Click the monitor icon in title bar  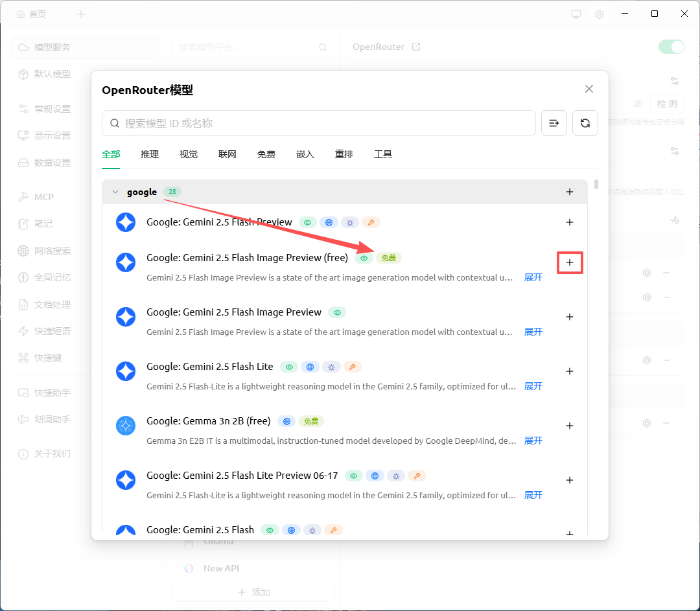tap(576, 14)
